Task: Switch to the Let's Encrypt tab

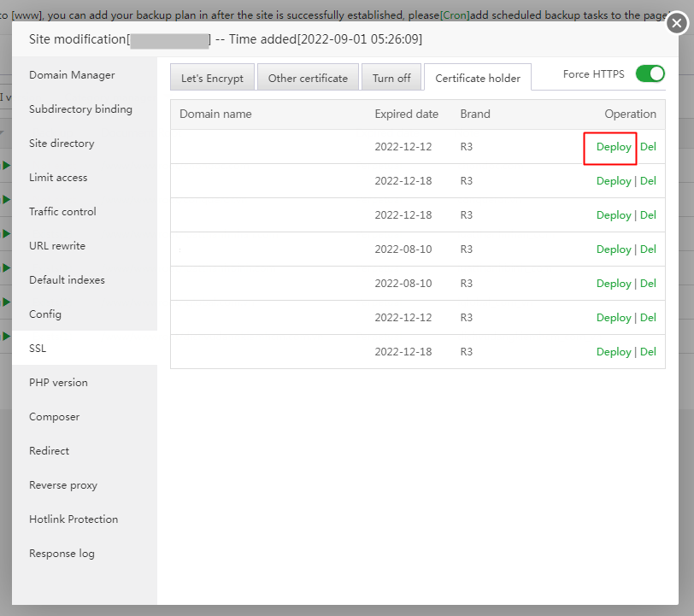Action: point(212,78)
